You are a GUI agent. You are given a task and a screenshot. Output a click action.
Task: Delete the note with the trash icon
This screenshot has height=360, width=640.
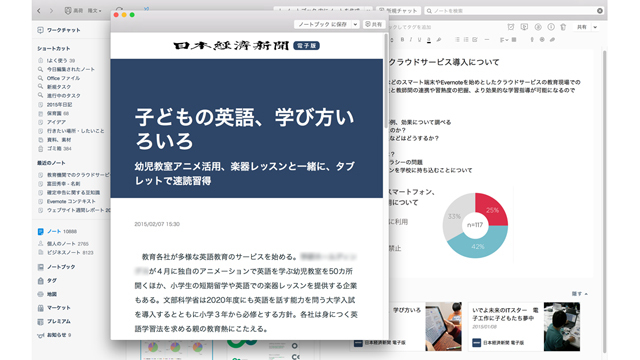click(x=563, y=27)
